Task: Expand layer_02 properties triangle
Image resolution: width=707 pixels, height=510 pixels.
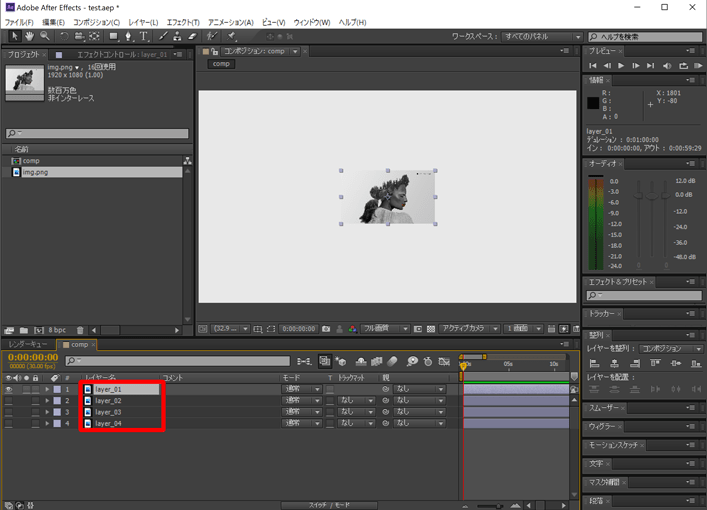Action: (47, 400)
